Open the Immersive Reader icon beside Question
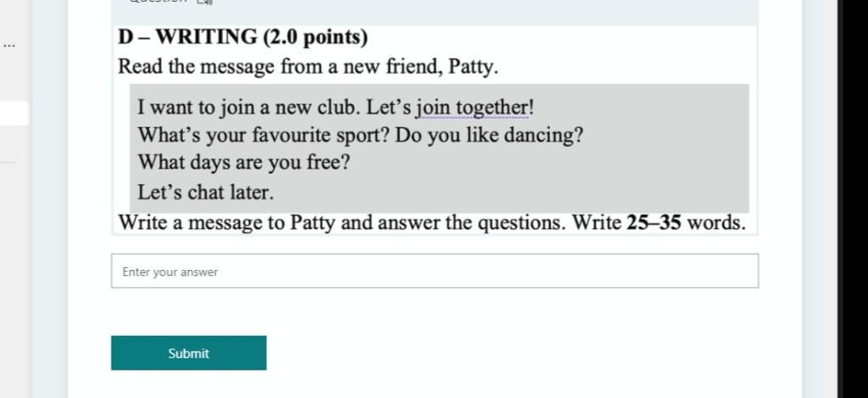Screen dimensions: 868x398 point(205,2)
